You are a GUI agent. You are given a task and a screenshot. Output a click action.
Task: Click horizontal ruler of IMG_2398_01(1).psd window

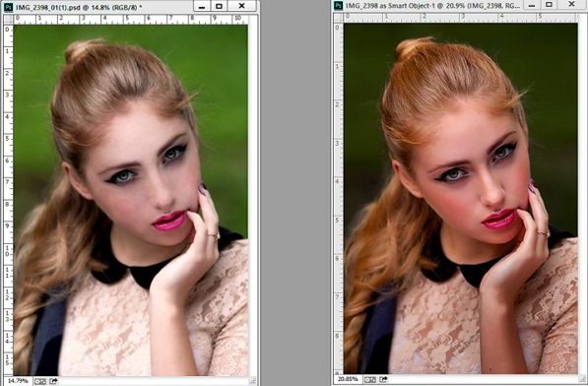click(130, 20)
